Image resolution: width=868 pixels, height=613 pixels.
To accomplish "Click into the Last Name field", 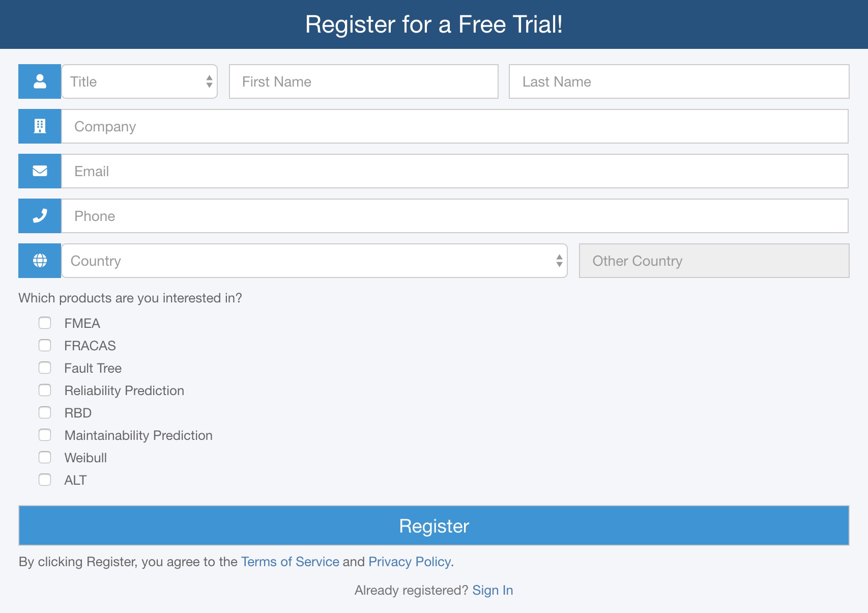I will [679, 81].
